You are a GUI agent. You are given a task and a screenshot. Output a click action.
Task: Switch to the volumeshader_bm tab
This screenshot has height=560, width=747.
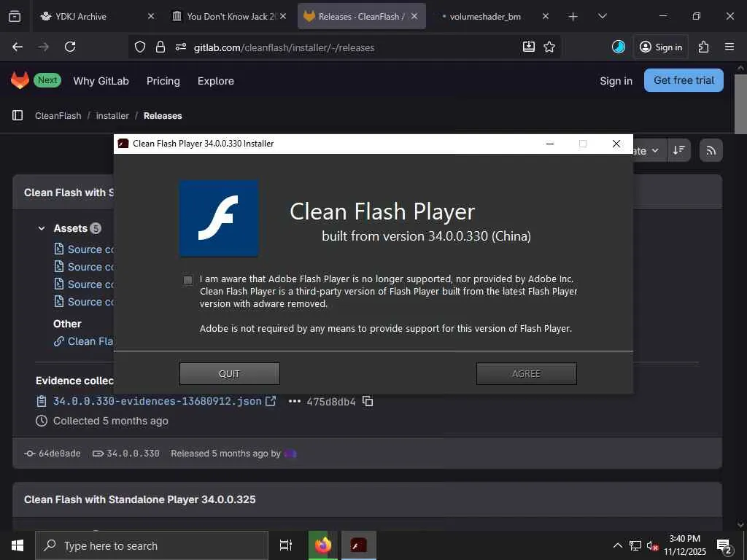[485, 16]
